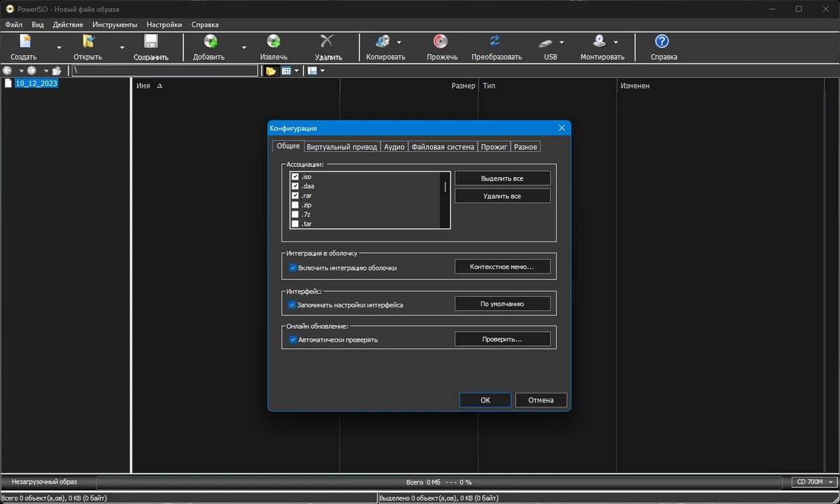Viewport: 840px width, 504px height.
Task: Switch to the Файловая система tab
Action: point(443,146)
